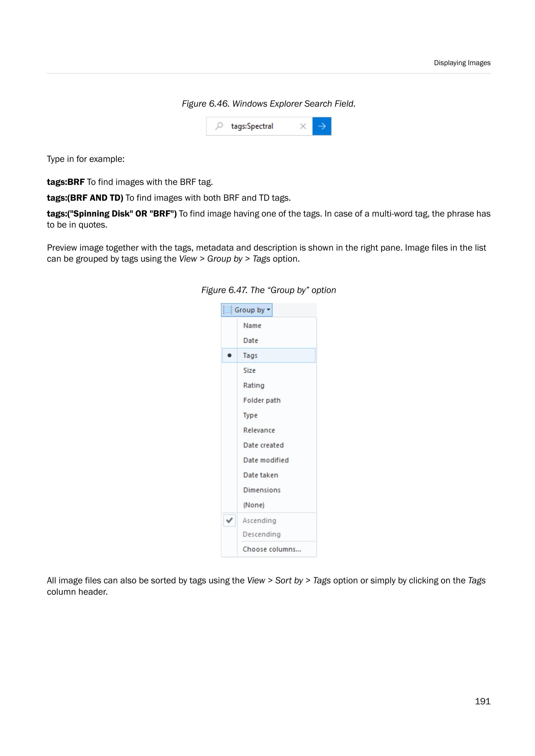The image size is (535, 756).
Task: Group by Name in the menu
Action: (252, 326)
